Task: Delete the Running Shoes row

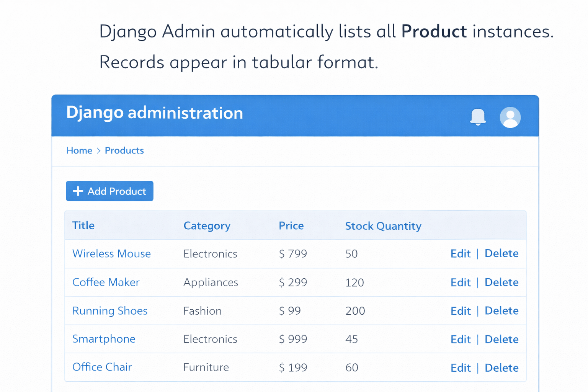Action: [501, 311]
